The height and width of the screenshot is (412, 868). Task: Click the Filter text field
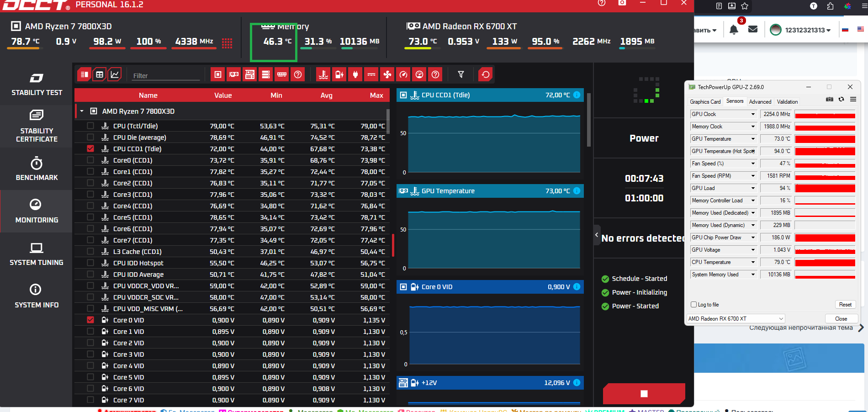[x=165, y=76]
